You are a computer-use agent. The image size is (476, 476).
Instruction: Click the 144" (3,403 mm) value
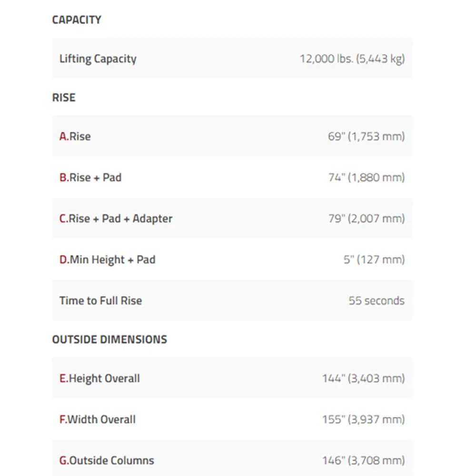[x=363, y=378]
